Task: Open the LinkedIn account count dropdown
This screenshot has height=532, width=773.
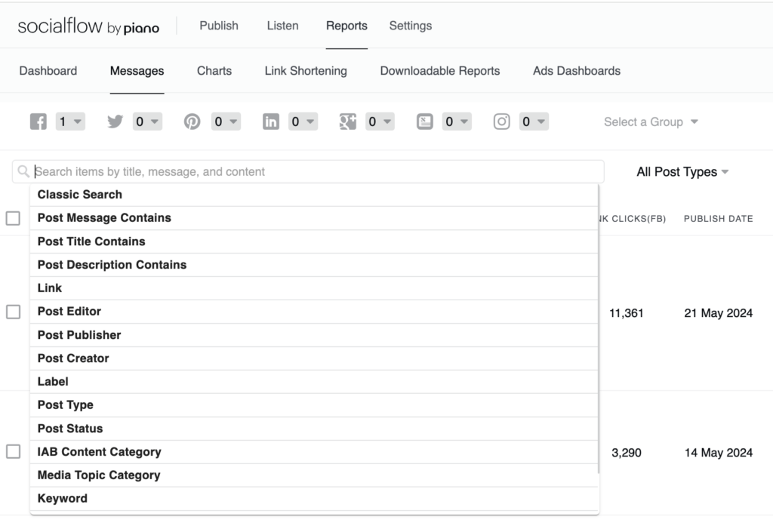Action: pyautogui.click(x=303, y=121)
